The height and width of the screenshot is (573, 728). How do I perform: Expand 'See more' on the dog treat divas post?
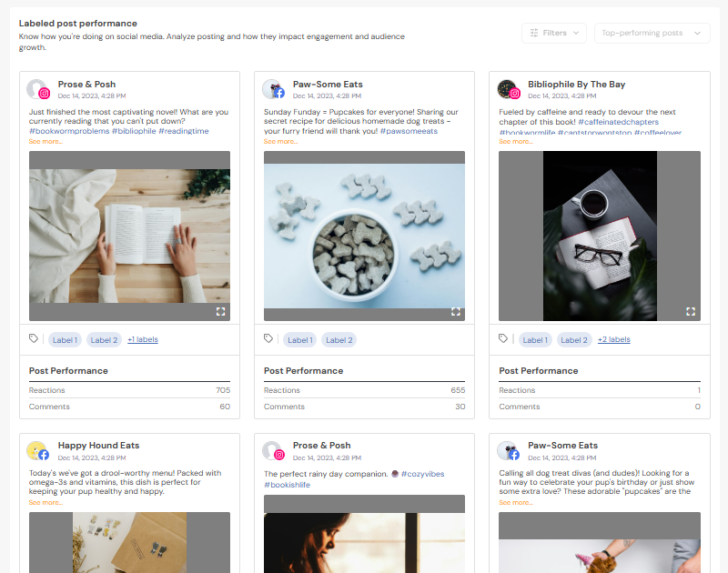(x=516, y=502)
